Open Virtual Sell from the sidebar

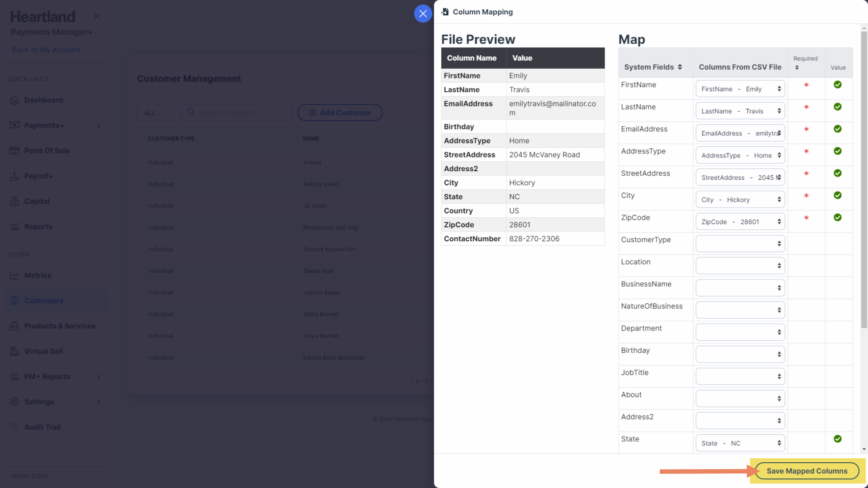(x=44, y=351)
